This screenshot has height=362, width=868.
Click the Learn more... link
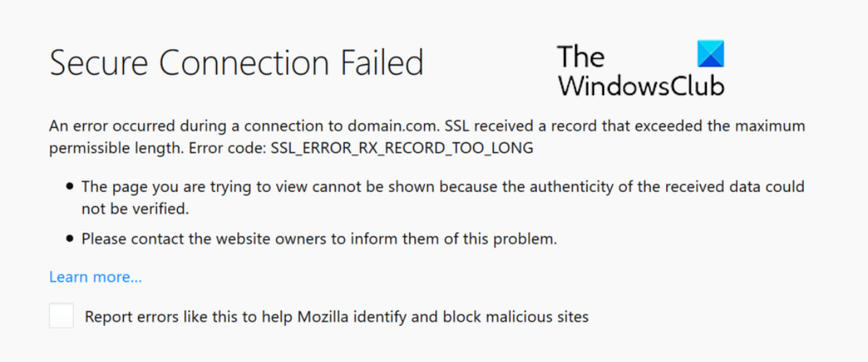point(95,277)
